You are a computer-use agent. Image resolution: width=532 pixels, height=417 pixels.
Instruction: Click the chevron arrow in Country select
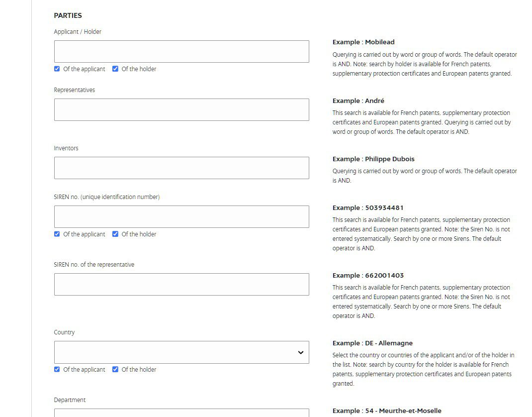pos(301,352)
